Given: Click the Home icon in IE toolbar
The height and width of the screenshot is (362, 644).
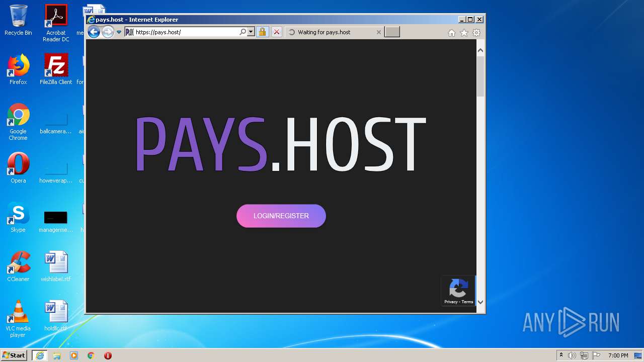Looking at the screenshot, I should [x=451, y=33].
